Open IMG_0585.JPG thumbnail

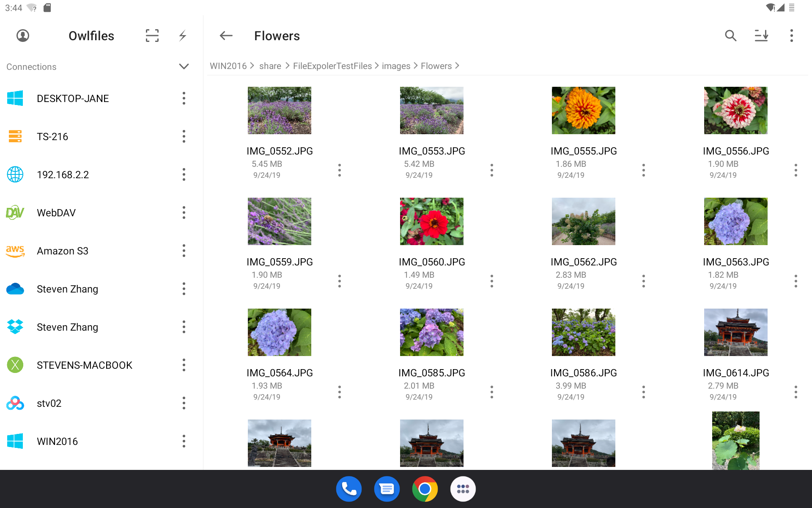click(x=432, y=332)
